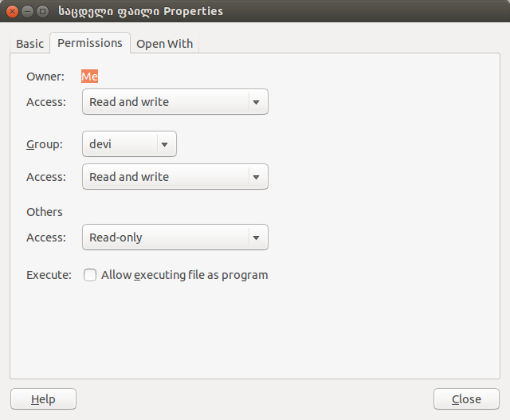
Task: Enable the Allow executing file as program checkbox
Action: pyautogui.click(x=90, y=275)
